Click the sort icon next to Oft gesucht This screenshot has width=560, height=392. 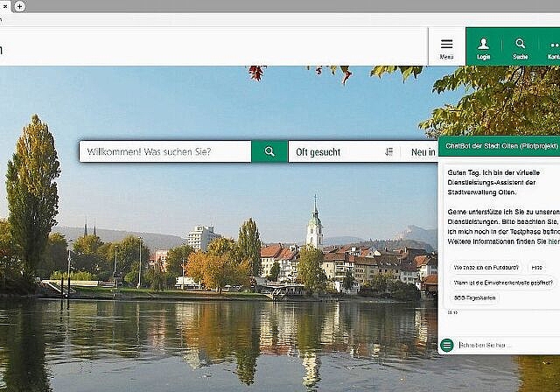click(x=388, y=151)
